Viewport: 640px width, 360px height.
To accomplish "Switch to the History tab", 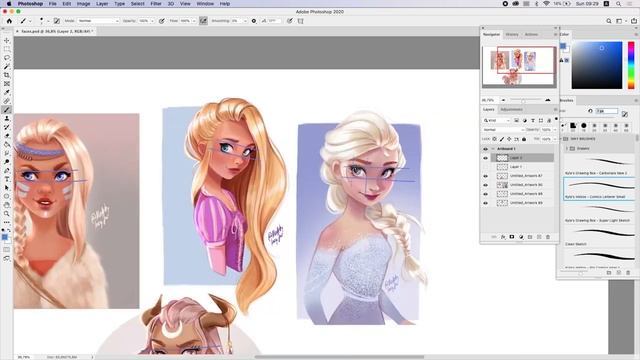I will click(x=512, y=35).
